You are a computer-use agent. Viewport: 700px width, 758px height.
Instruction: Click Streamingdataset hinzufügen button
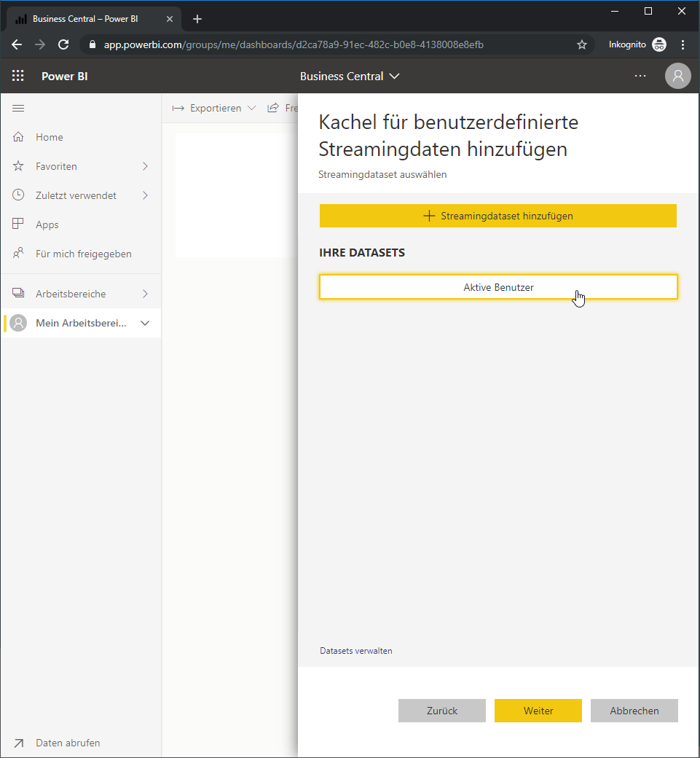[x=498, y=216]
